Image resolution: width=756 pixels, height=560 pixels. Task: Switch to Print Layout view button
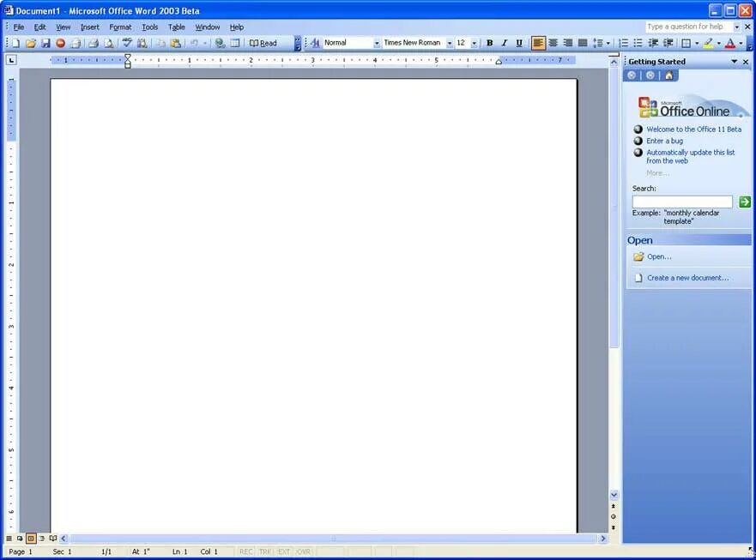[x=31, y=539]
